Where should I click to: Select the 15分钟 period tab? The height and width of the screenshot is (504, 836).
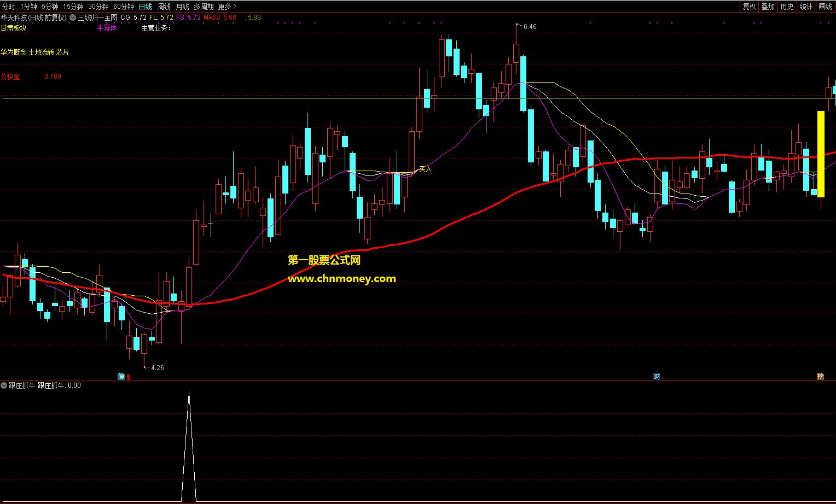[x=73, y=7]
